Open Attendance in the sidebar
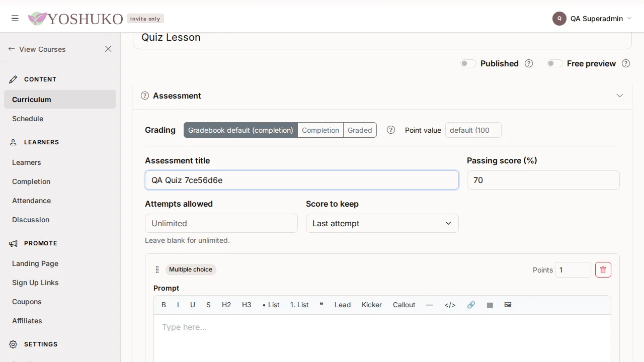The height and width of the screenshot is (362, 644). (x=60, y=201)
